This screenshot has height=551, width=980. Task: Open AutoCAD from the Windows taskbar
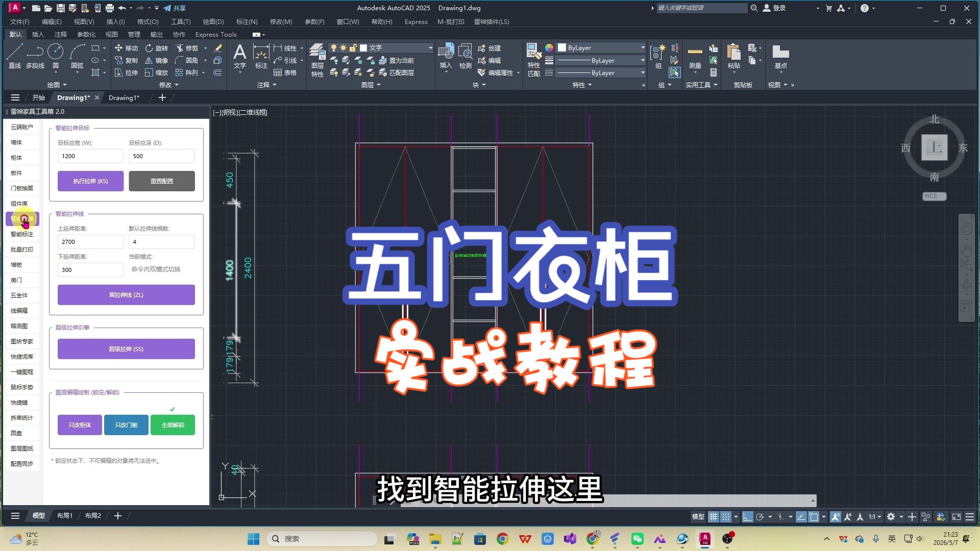point(705,539)
